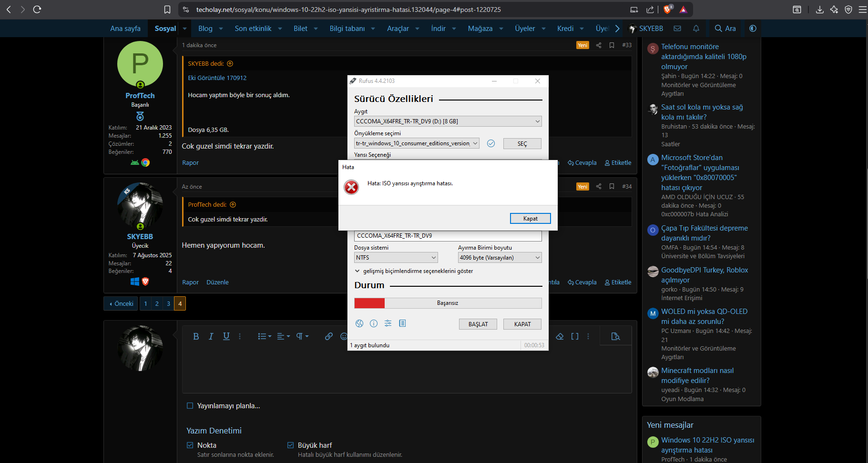Open the SKYEBB account menu in nav bar

tap(646, 29)
